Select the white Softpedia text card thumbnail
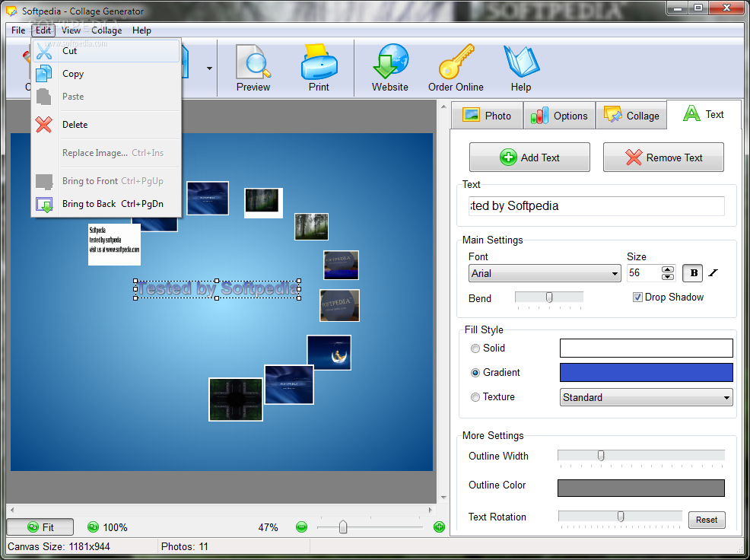 coord(114,244)
